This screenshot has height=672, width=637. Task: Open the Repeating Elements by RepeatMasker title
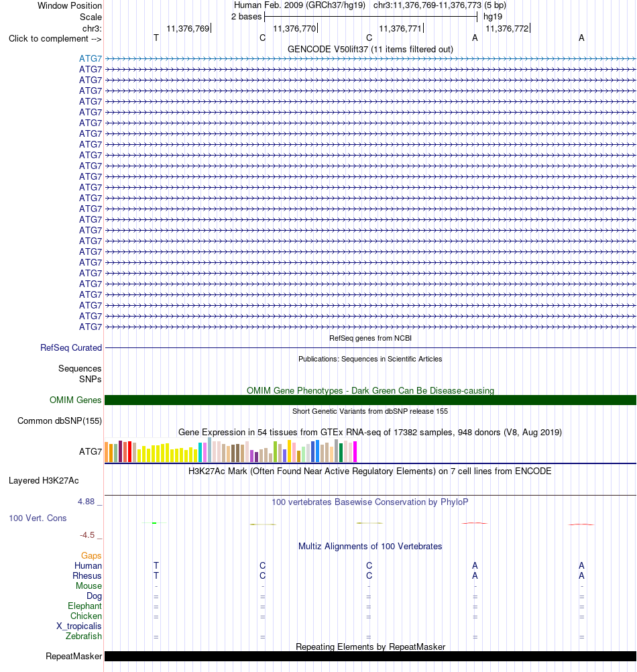tap(370, 647)
